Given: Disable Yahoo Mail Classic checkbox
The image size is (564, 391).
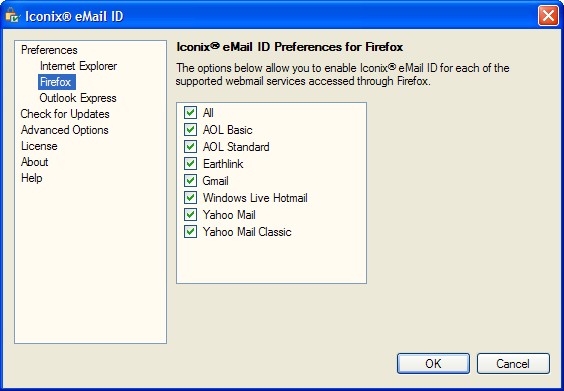Looking at the screenshot, I should point(190,232).
